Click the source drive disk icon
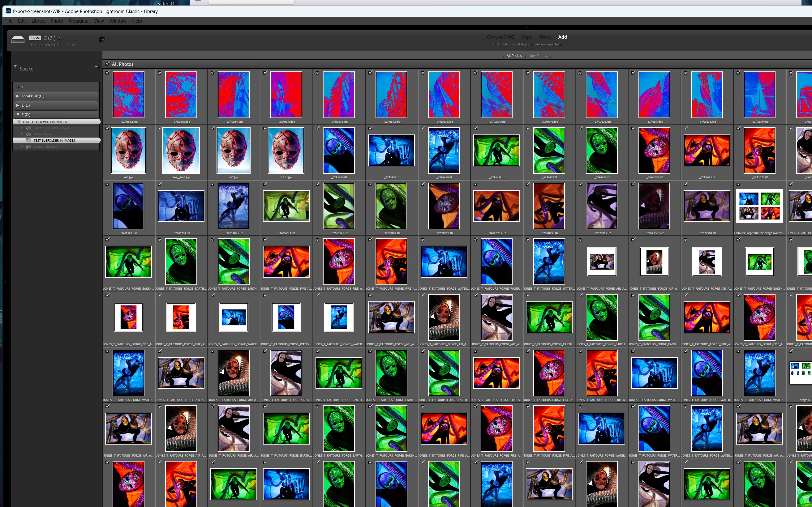 (x=18, y=40)
